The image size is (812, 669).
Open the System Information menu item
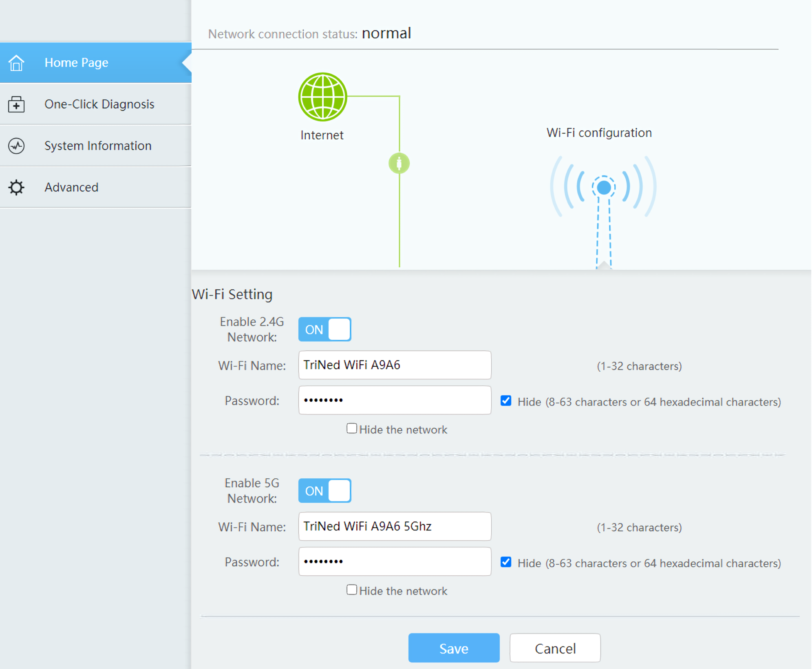(98, 146)
